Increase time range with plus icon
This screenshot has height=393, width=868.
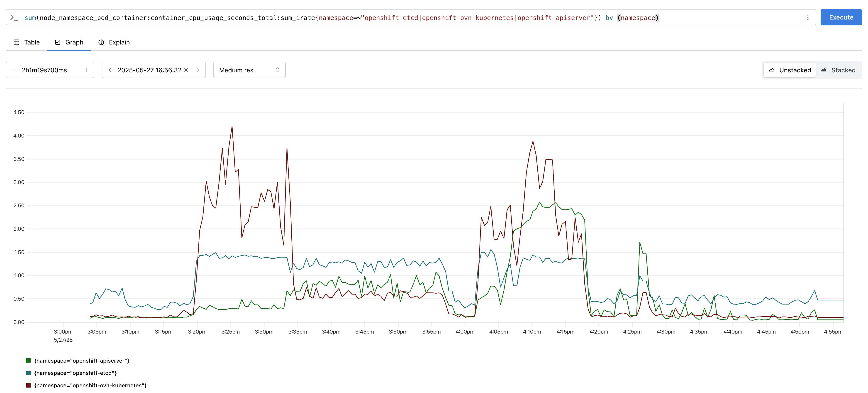[86, 70]
